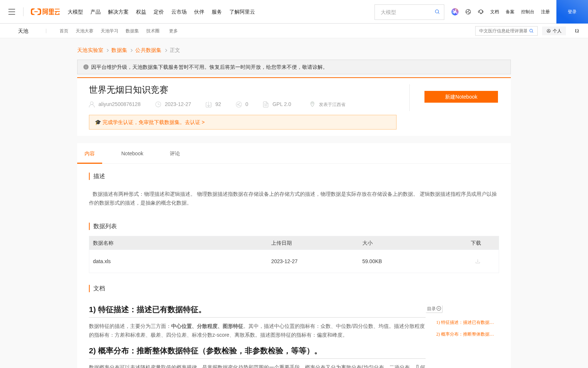Open the student certification 去认证 banner
This screenshot has width=588, height=368.
tap(243, 122)
